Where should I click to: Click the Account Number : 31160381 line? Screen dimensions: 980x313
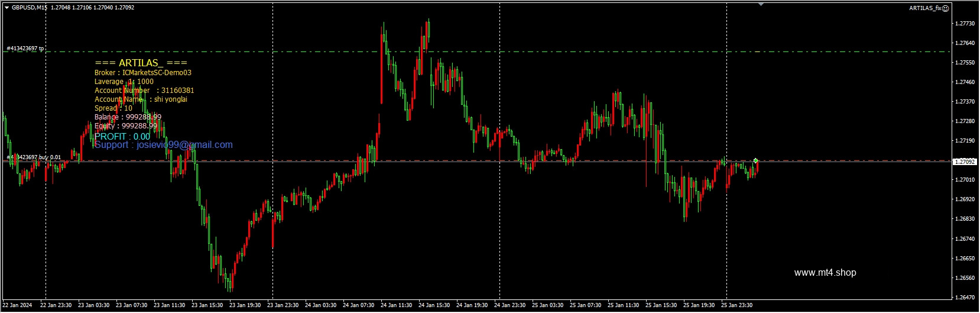pyautogui.click(x=144, y=91)
